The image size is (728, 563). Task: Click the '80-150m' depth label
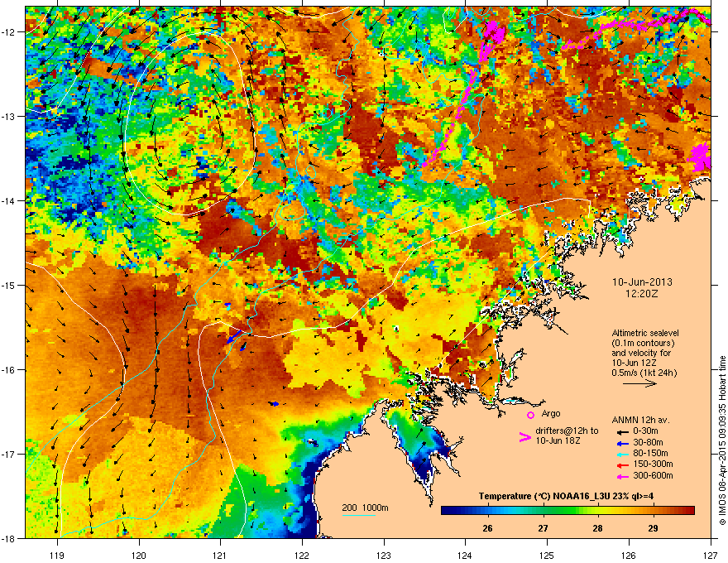650,454
